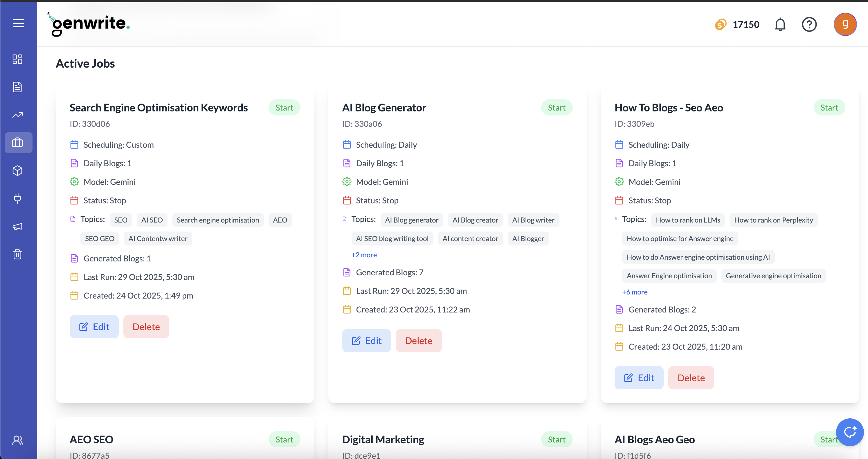Start the How To Blogs - Seo Aeo job
This screenshot has width=868, height=459.
829,107
